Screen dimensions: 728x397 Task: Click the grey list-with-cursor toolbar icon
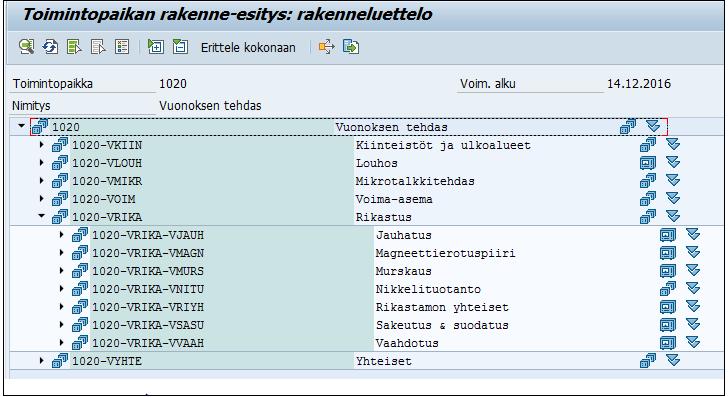coord(98,47)
